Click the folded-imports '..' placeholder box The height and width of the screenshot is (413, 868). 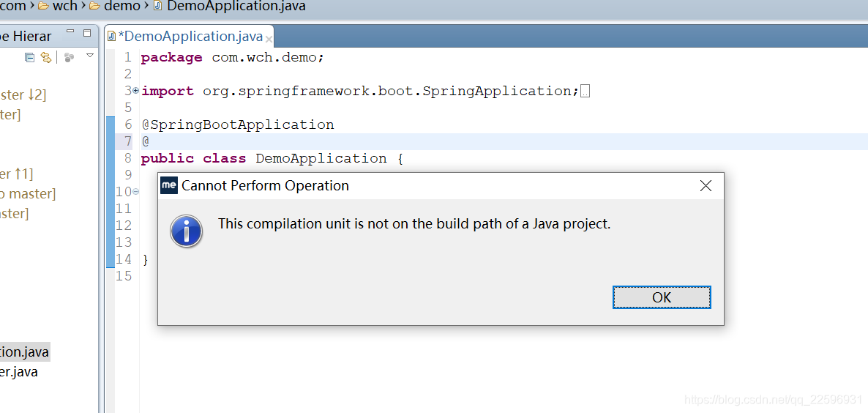click(x=585, y=92)
